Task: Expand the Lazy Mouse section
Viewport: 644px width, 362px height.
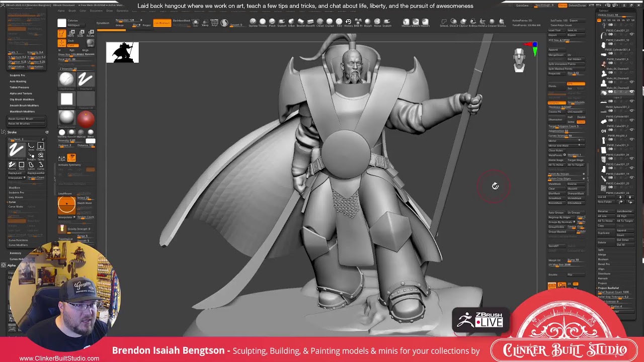Action: (16, 197)
